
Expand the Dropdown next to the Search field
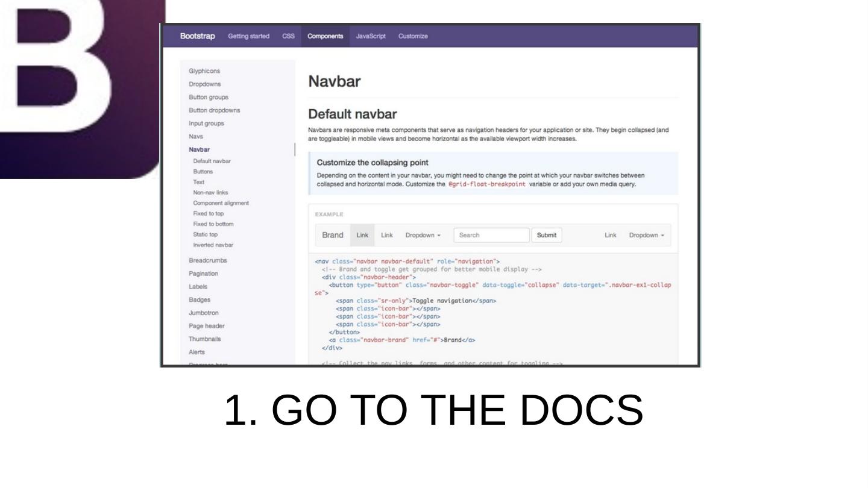pyautogui.click(x=423, y=235)
